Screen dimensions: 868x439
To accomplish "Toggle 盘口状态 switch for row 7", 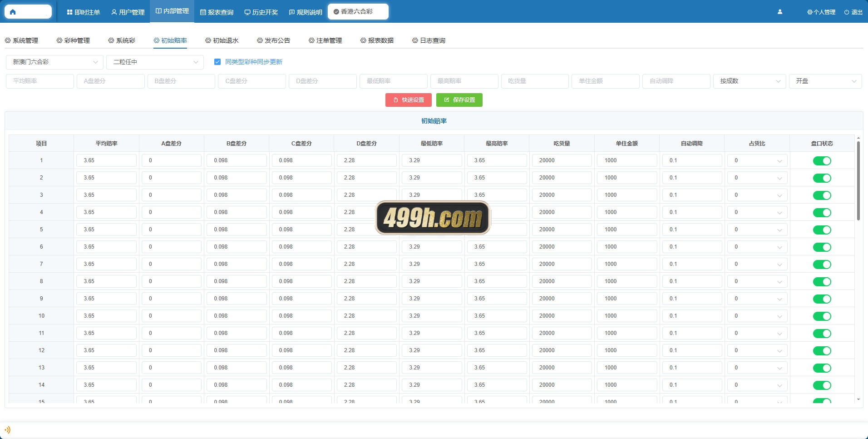I will (x=822, y=264).
